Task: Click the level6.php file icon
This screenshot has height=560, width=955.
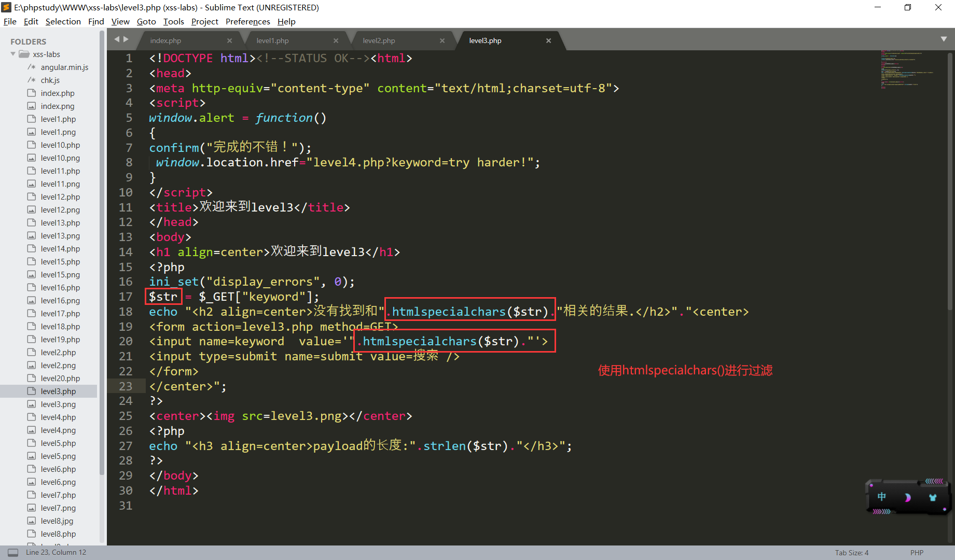Action: click(32, 469)
